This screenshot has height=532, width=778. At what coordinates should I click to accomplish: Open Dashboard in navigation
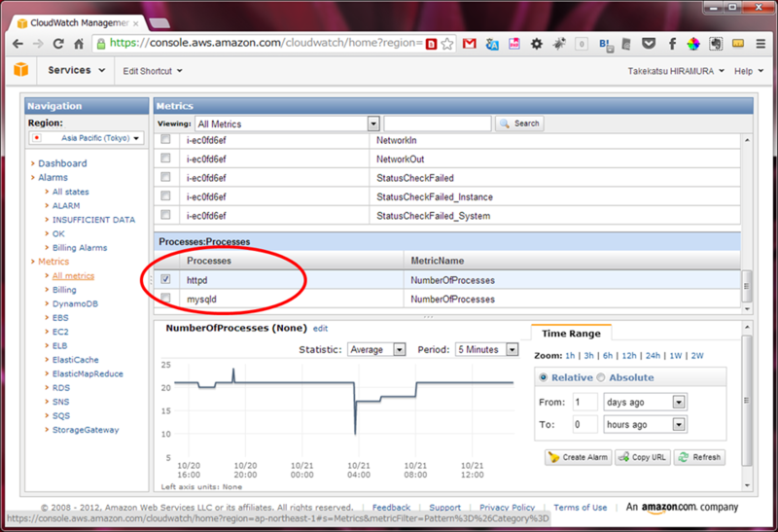62,163
